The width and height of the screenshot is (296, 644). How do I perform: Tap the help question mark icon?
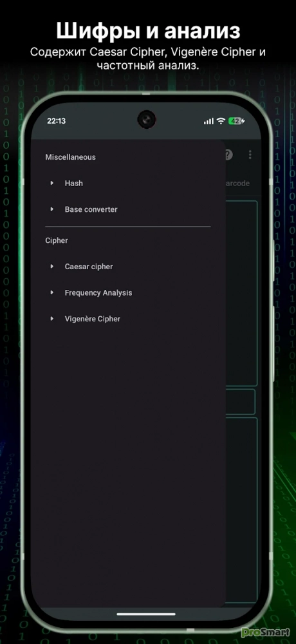point(228,155)
